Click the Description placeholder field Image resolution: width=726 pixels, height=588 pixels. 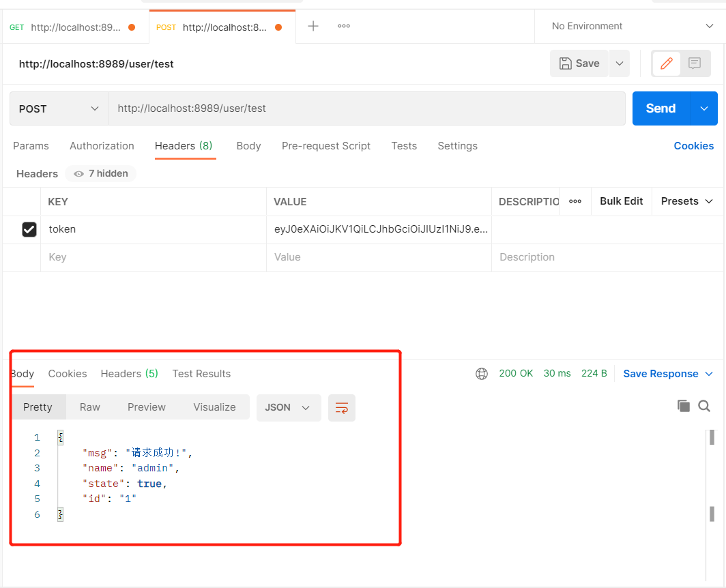[607, 257]
